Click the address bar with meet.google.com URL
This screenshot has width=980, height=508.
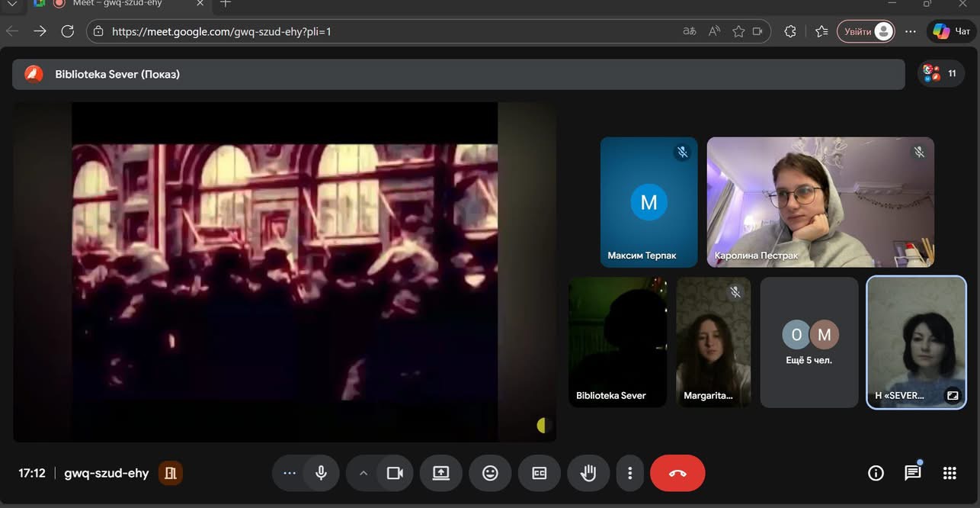tap(381, 31)
